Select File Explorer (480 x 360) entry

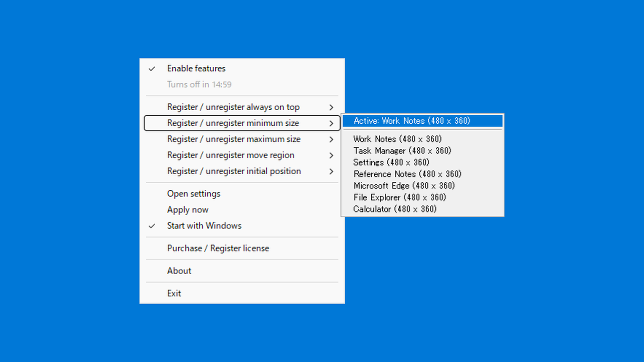coord(423,197)
